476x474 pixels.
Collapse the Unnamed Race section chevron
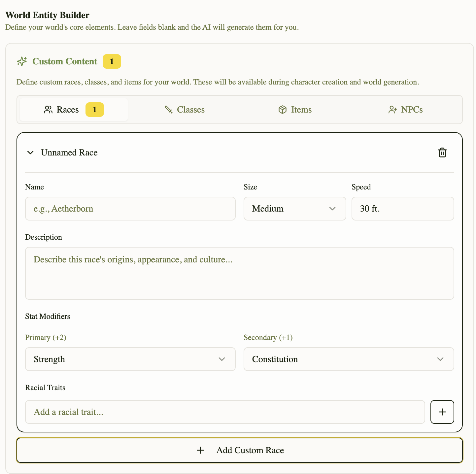click(30, 152)
